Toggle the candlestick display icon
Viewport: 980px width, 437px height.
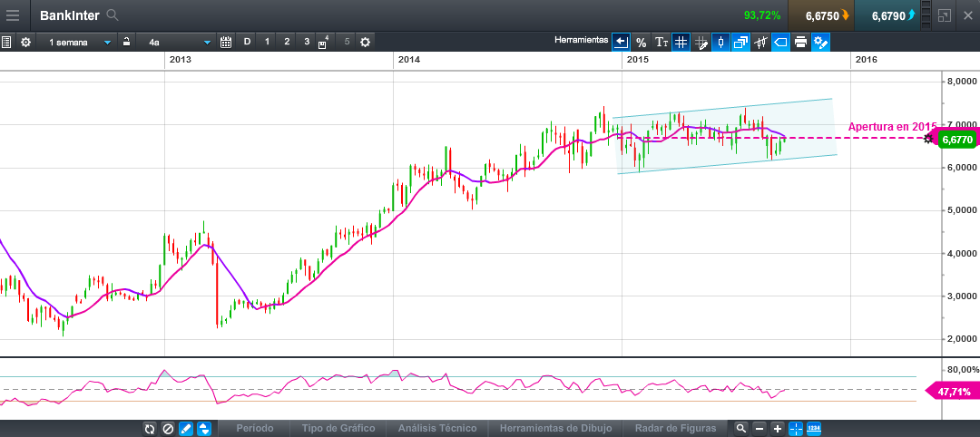(721, 42)
